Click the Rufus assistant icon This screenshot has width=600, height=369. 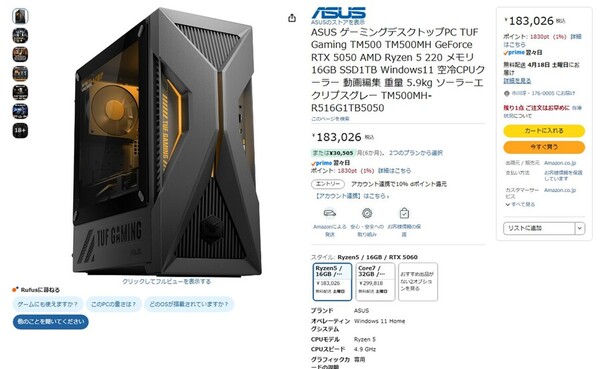(15, 289)
